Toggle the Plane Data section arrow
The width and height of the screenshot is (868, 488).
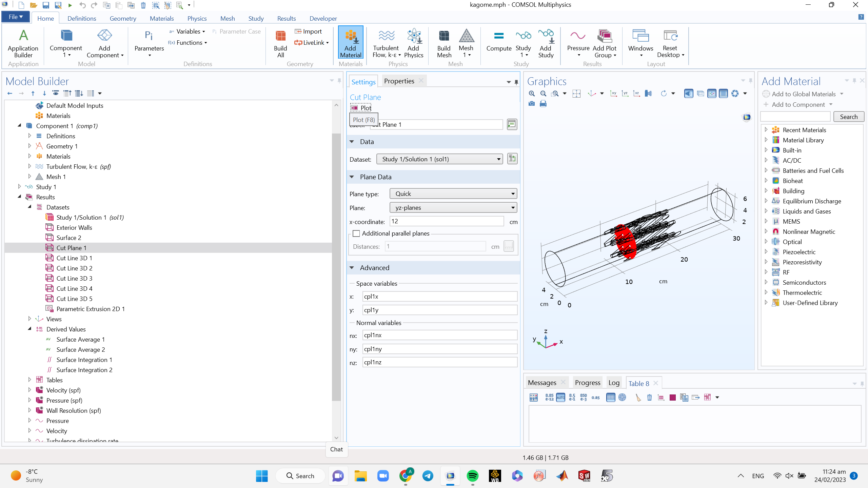click(x=352, y=177)
